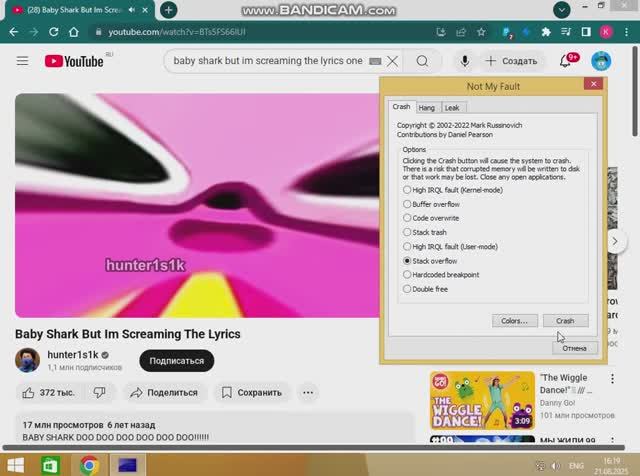
Task: Select the Hardcoded breakpoint option
Action: tap(441, 275)
